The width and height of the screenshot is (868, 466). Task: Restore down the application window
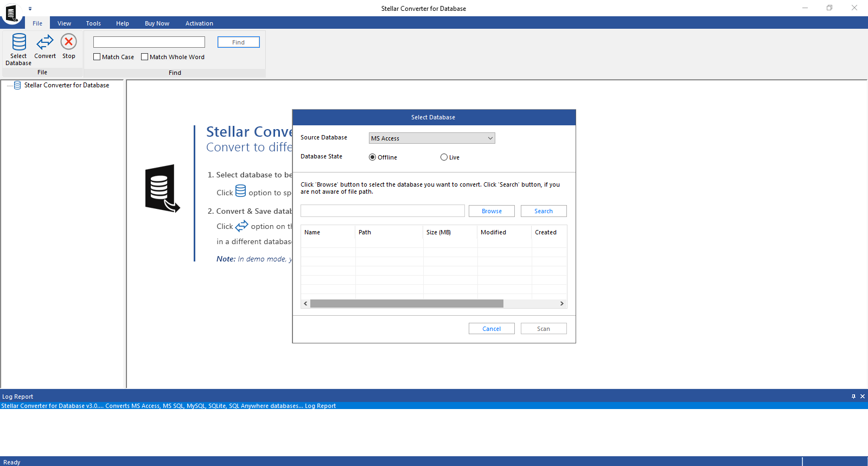829,8
